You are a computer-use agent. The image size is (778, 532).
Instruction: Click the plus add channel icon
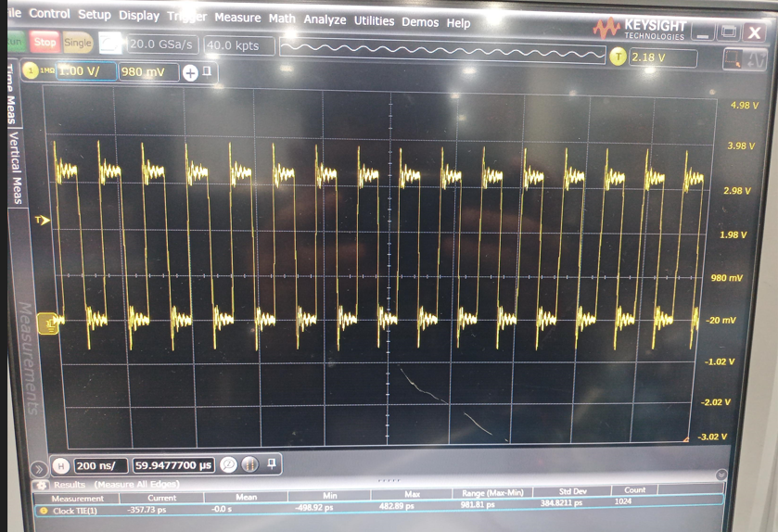tap(190, 73)
